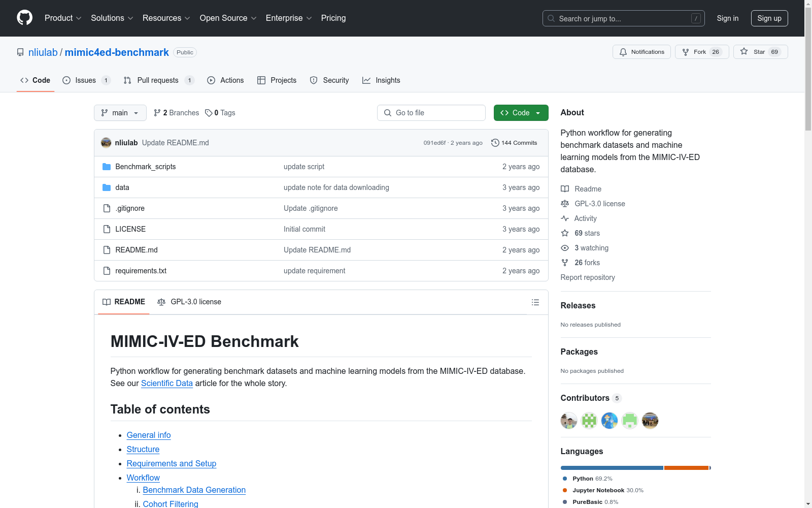Open the .gitignore file
The height and width of the screenshot is (508, 812).
click(x=130, y=208)
